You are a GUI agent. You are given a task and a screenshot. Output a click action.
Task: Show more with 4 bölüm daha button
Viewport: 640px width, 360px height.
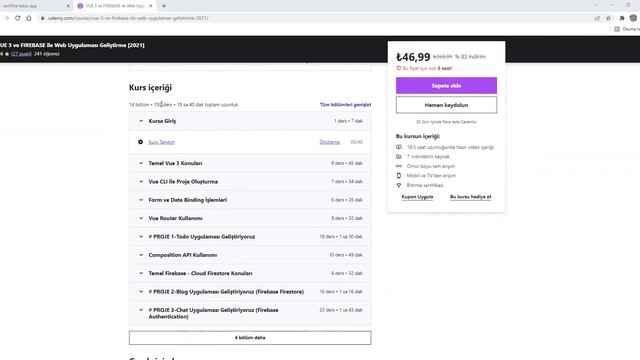coord(250,338)
